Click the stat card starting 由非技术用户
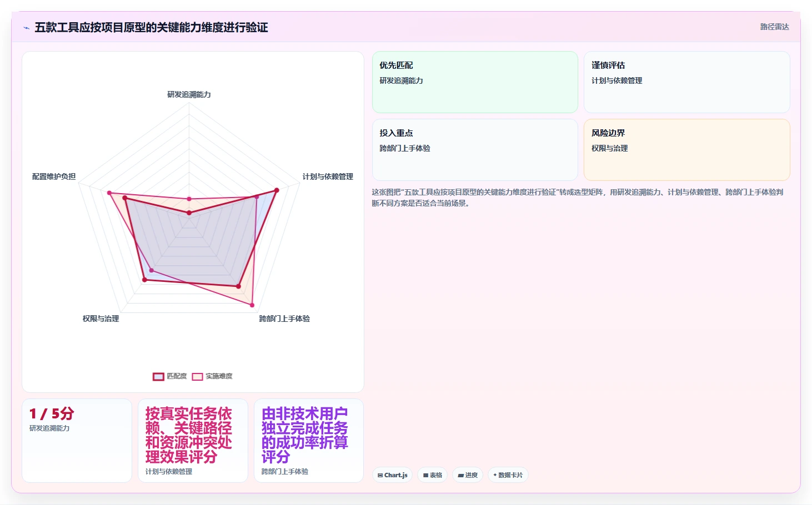 tap(309, 441)
